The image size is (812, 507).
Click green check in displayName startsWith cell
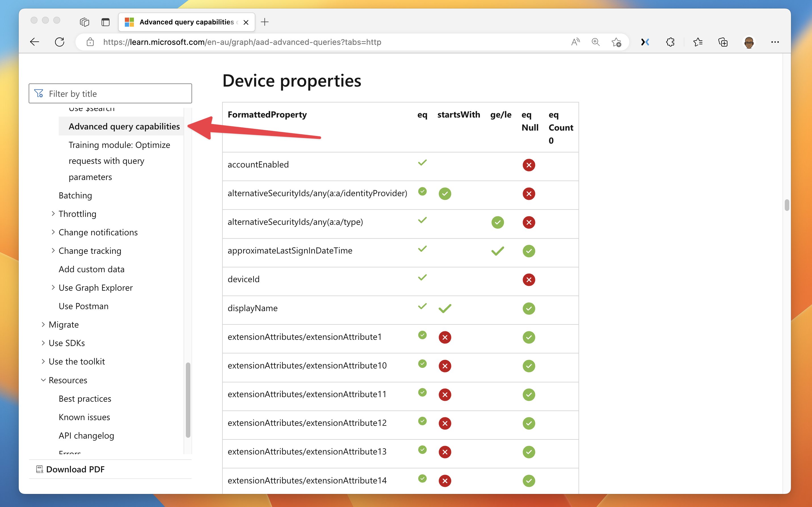(x=445, y=308)
